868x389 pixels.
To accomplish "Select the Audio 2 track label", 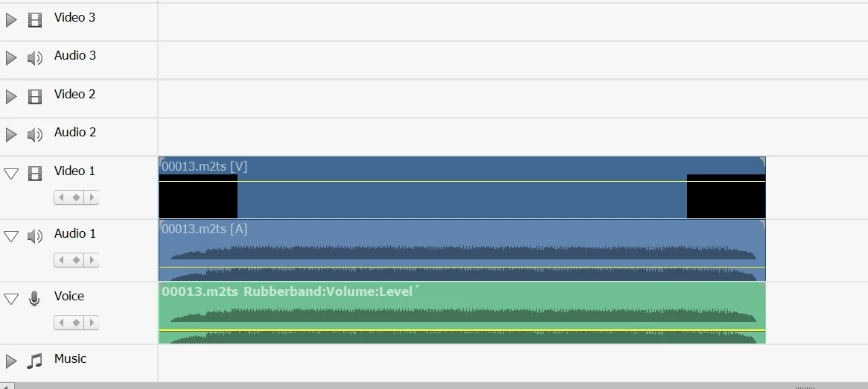I will [74, 132].
